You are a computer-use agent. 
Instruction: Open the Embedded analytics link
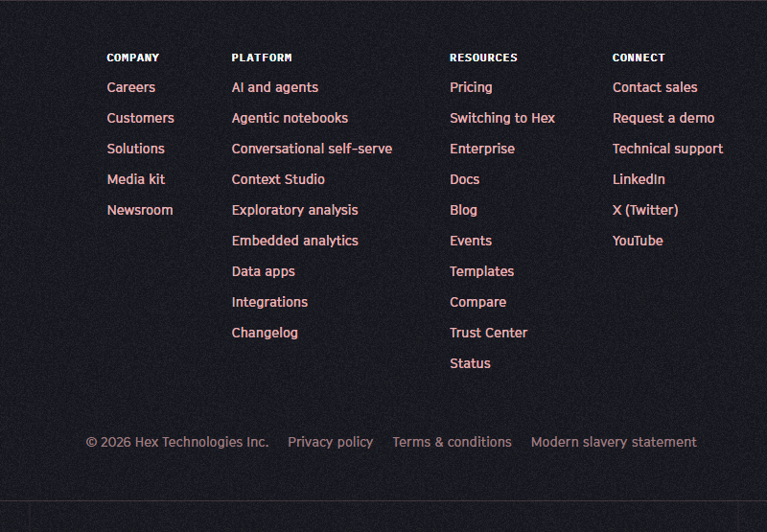tap(294, 241)
